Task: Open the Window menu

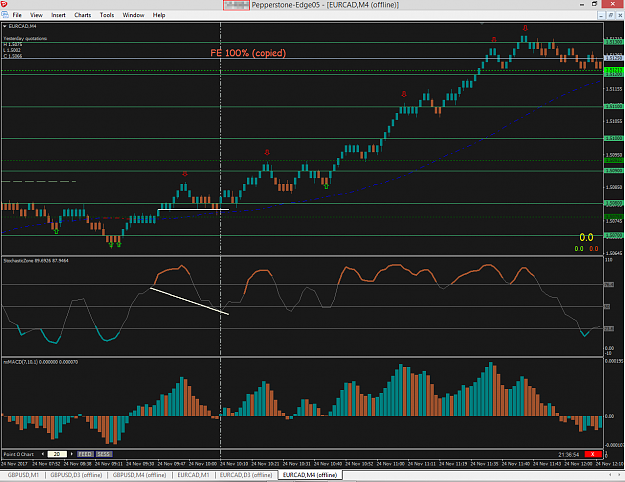Action: [x=133, y=15]
